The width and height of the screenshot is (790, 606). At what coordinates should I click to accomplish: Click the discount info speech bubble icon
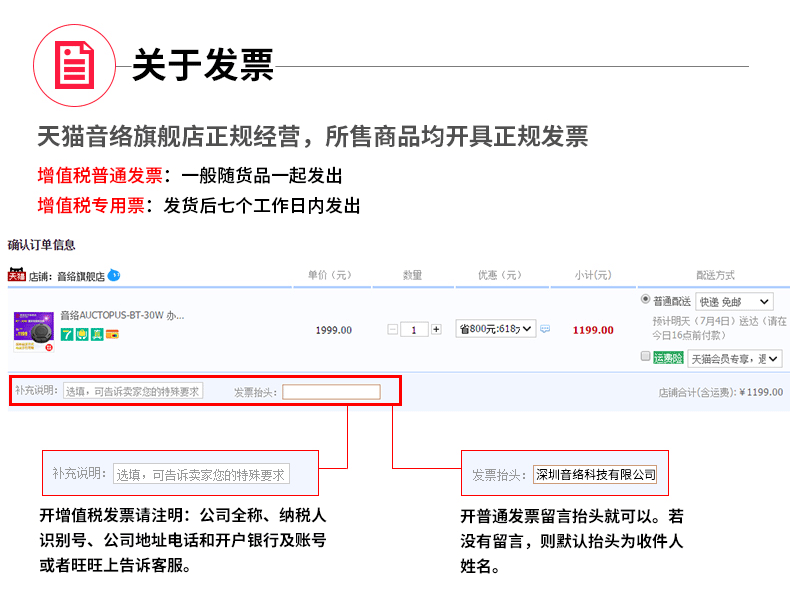click(545, 329)
